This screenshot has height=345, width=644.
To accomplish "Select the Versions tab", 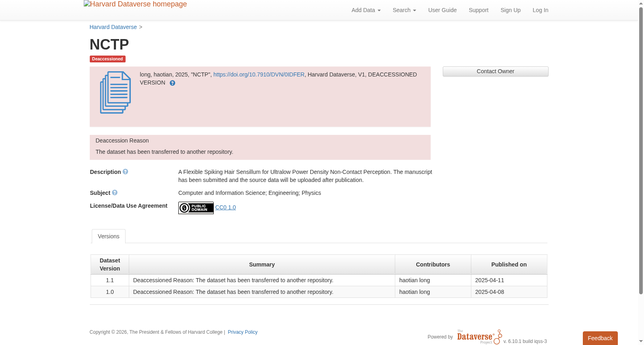I will point(109,236).
